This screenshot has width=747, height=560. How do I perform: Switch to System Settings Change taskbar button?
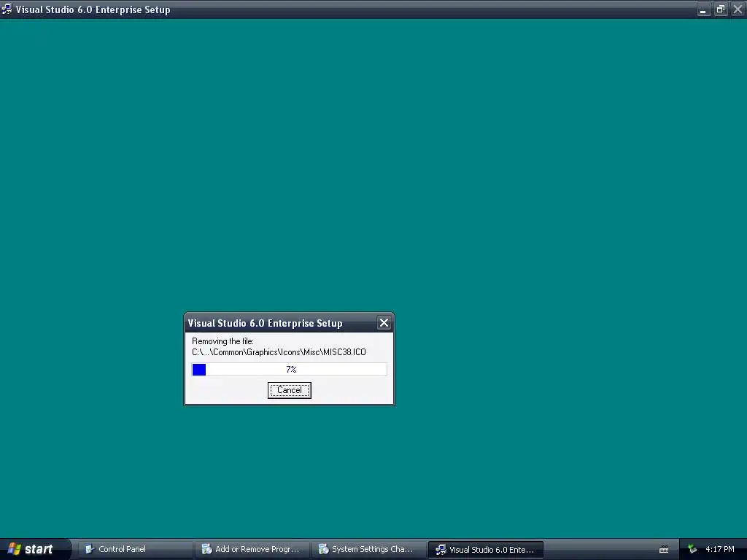pos(368,549)
